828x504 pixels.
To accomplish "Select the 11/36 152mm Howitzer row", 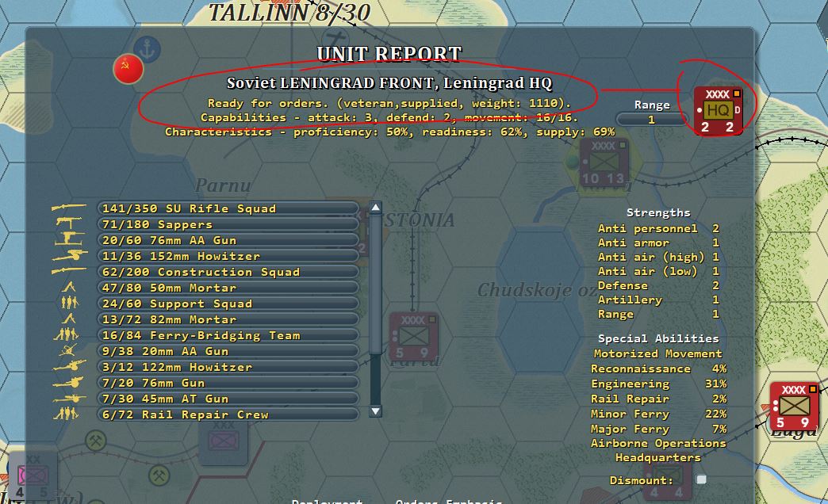I will point(228,256).
